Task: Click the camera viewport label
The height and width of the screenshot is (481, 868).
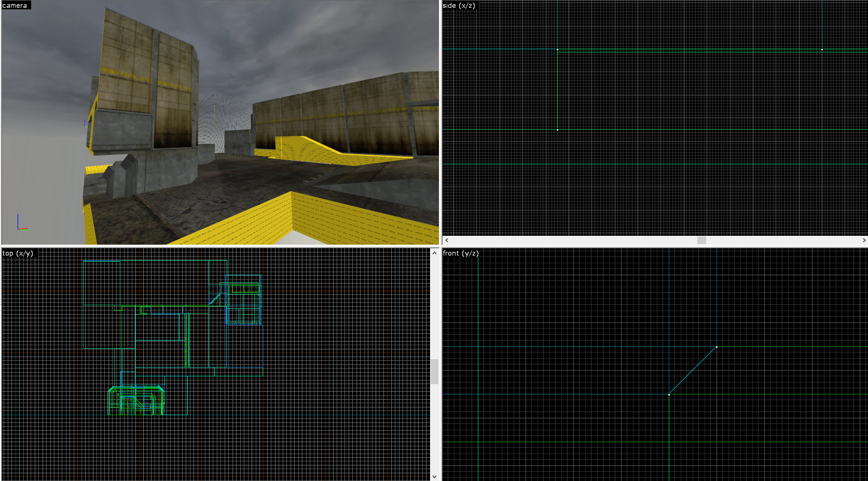Action: point(15,5)
